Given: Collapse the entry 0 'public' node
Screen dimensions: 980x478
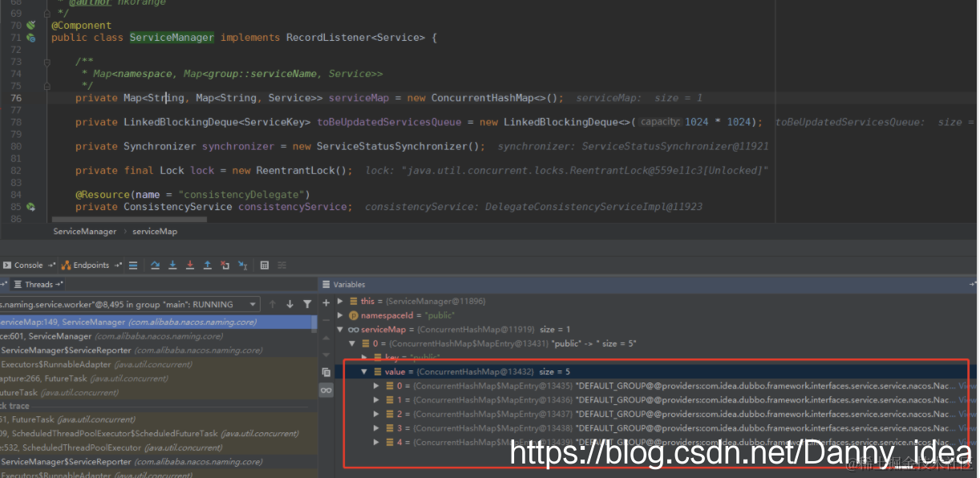Looking at the screenshot, I should click(x=353, y=343).
